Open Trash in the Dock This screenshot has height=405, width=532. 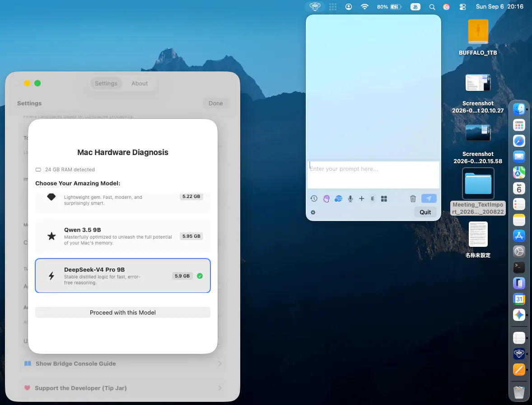[x=519, y=392]
